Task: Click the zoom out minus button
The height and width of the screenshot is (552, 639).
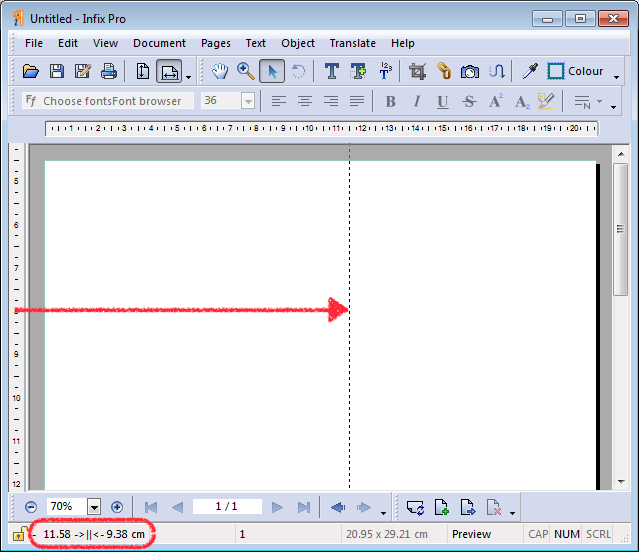Action: 31,507
